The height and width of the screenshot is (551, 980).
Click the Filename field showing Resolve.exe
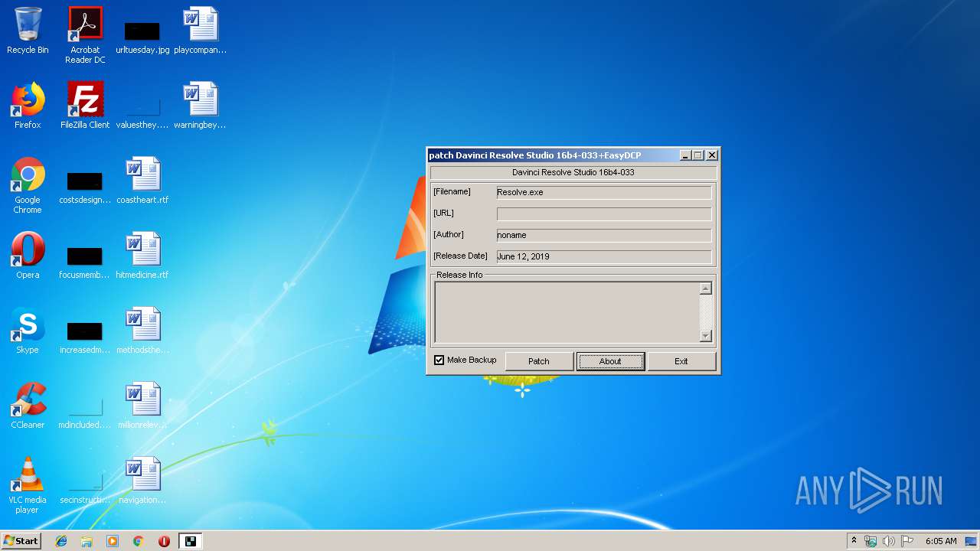pos(604,192)
